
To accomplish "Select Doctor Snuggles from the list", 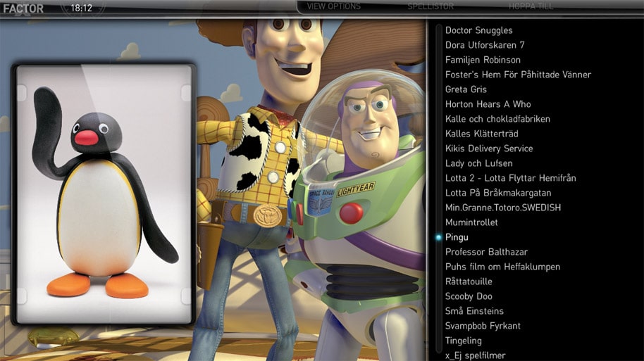I will click(478, 30).
